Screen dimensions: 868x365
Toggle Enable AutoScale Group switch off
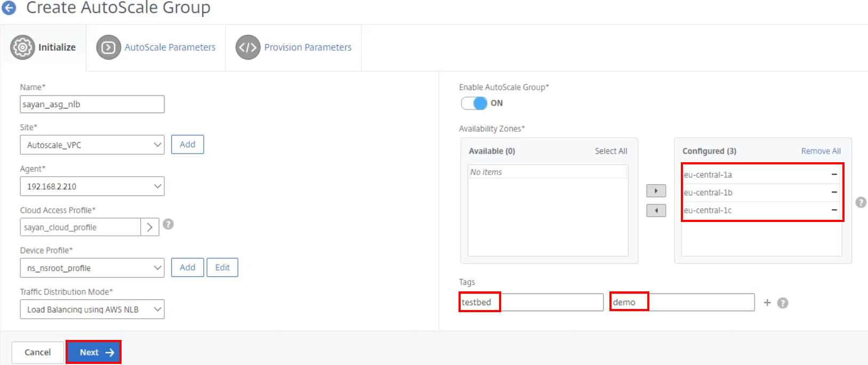[474, 103]
